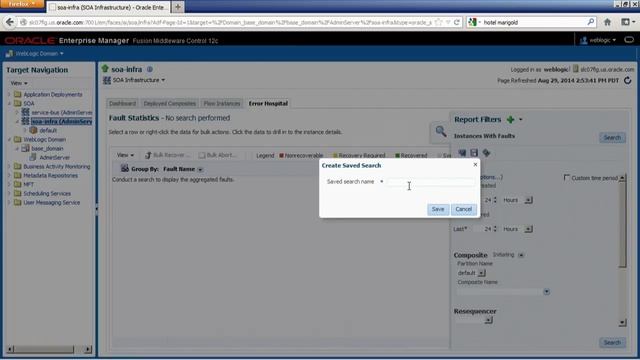Expand User Messaging Service tree node
The width and height of the screenshot is (640, 360).
(x=9, y=202)
